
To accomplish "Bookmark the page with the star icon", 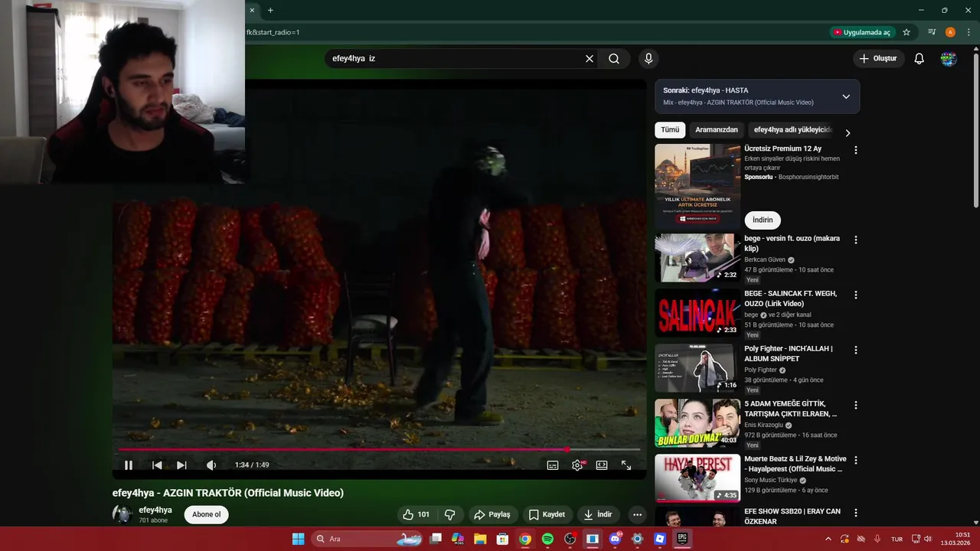I will click(906, 32).
